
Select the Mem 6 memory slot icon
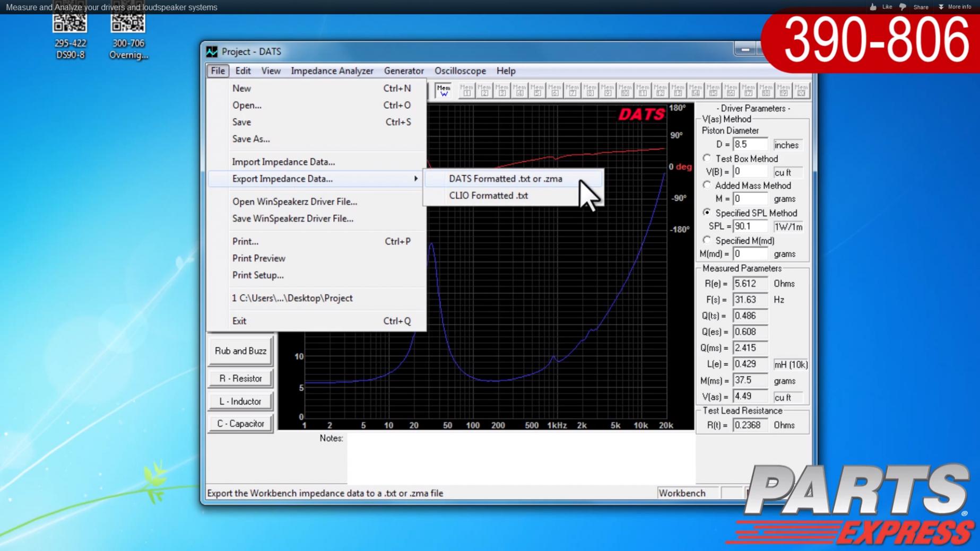click(555, 91)
